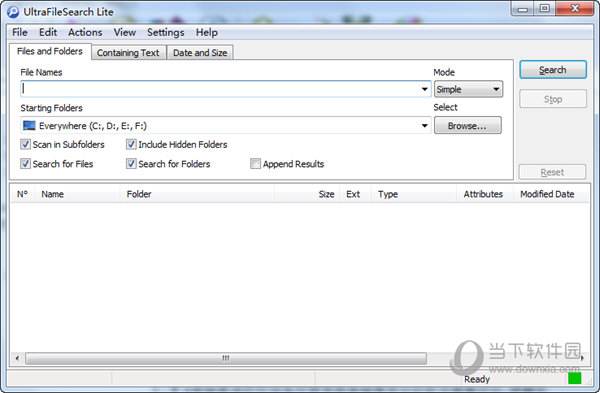This screenshot has height=393, width=600.
Task: Click the green status indicator square
Action: (574, 378)
